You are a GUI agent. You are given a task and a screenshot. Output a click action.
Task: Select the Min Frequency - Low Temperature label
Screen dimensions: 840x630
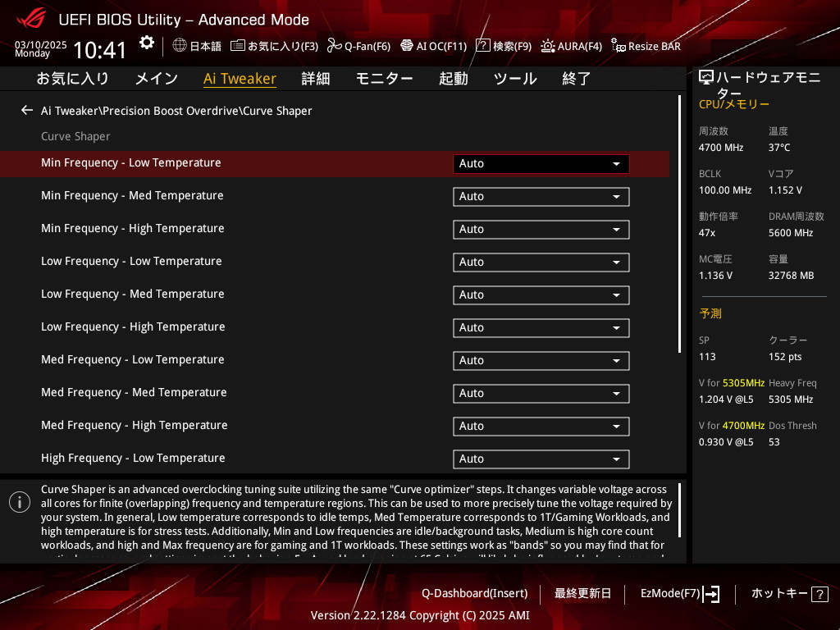(130, 163)
